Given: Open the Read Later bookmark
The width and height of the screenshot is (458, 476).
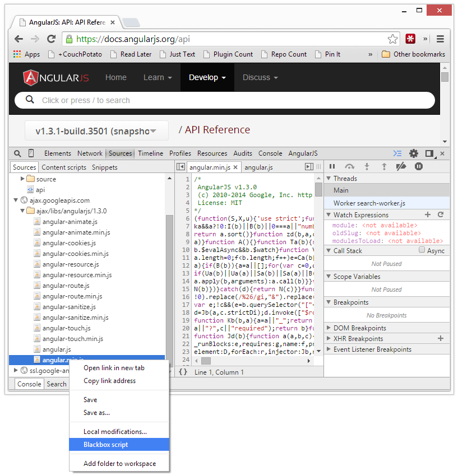Looking at the screenshot, I should pyautogui.click(x=131, y=54).
